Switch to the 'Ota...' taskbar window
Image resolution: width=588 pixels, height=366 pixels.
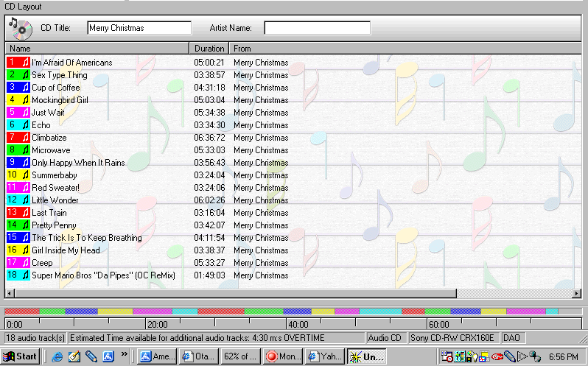pos(198,356)
